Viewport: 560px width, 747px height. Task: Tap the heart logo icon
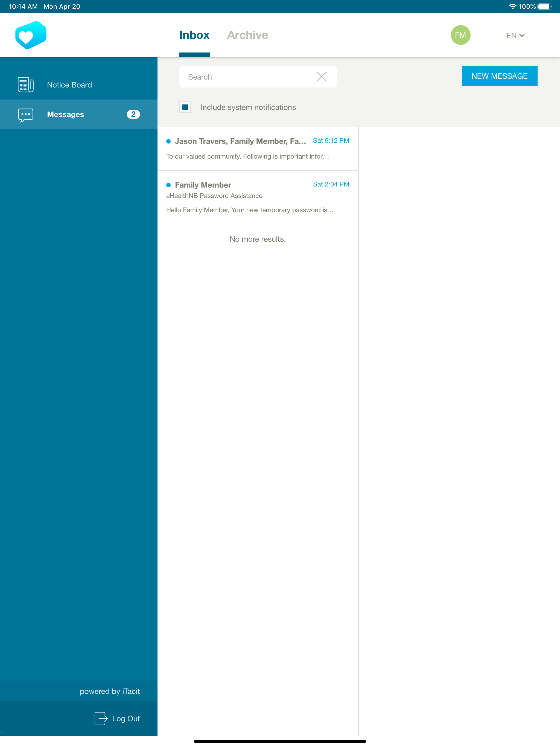(31, 35)
